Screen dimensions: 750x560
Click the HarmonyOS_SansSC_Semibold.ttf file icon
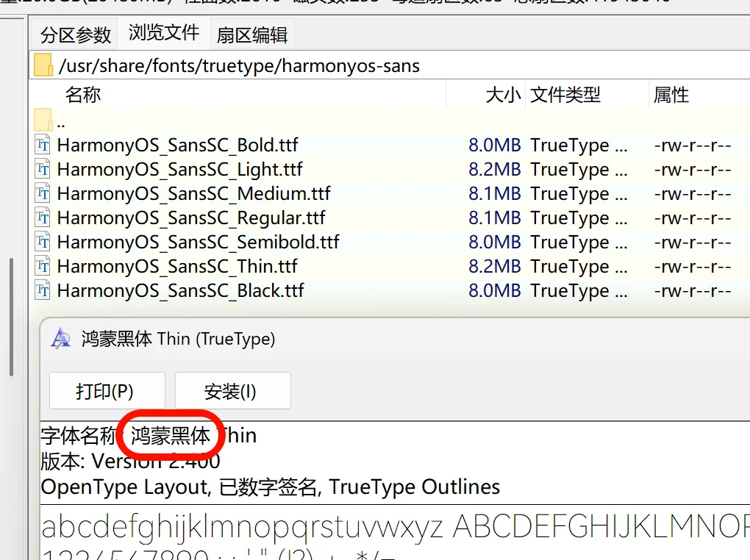tap(43, 242)
